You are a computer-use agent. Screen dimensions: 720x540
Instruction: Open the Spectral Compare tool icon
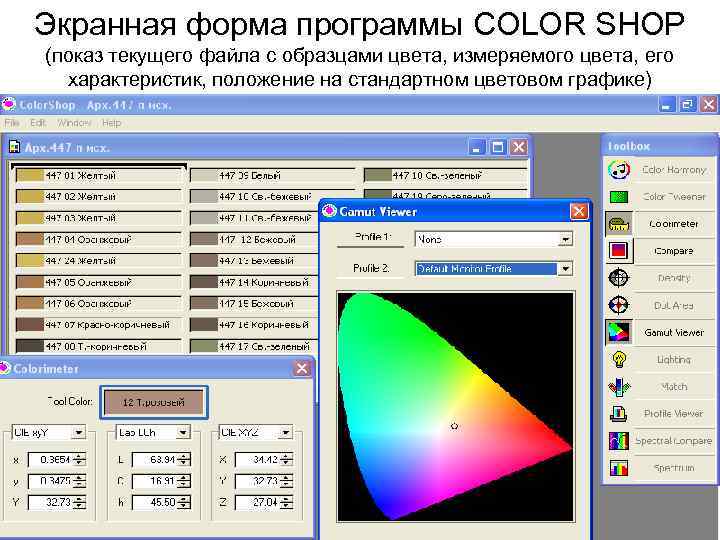[x=619, y=441]
